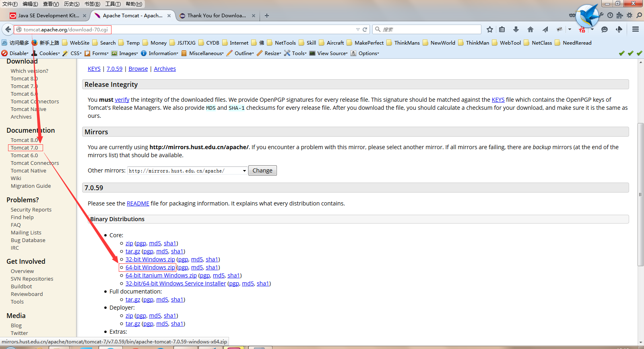
Task: Click the 32-bit Windows zip link
Action: click(150, 259)
